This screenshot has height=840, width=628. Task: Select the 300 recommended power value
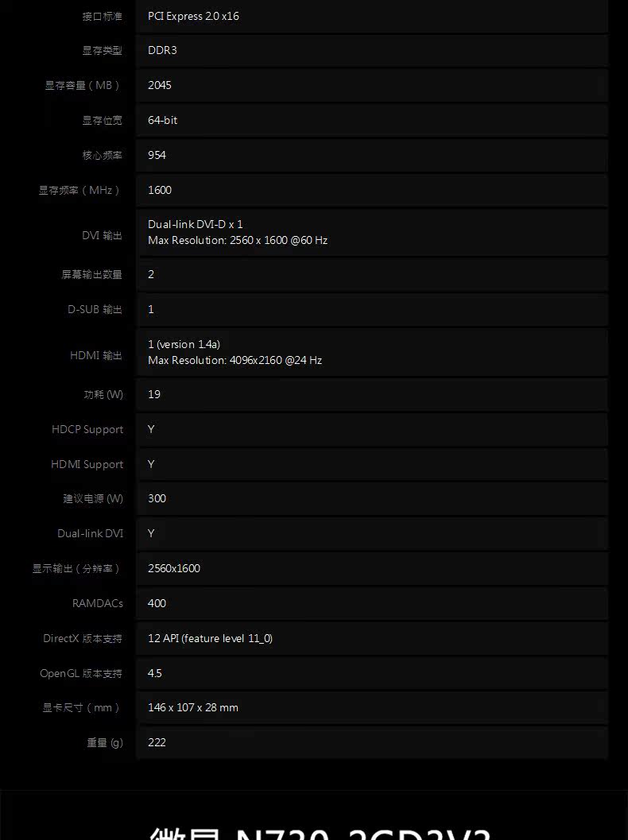point(157,498)
